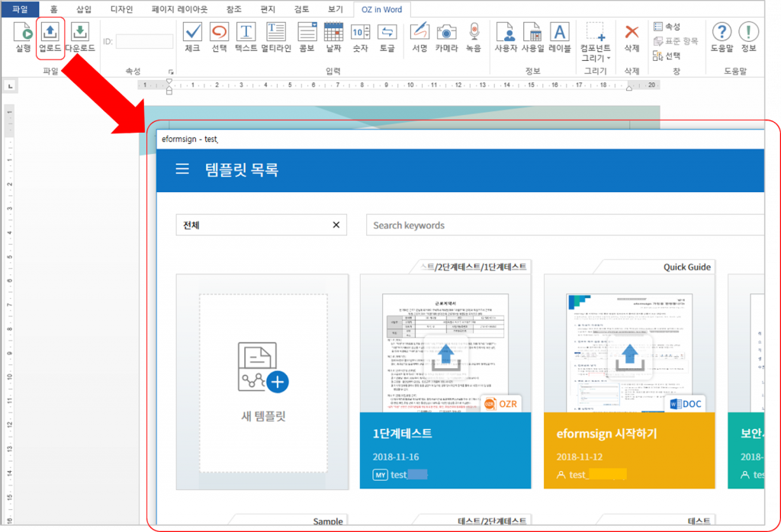This screenshot has height=532, width=781.
Task: Click the 2018-11-12 date on eformsign 시작하기
Action: (580, 457)
